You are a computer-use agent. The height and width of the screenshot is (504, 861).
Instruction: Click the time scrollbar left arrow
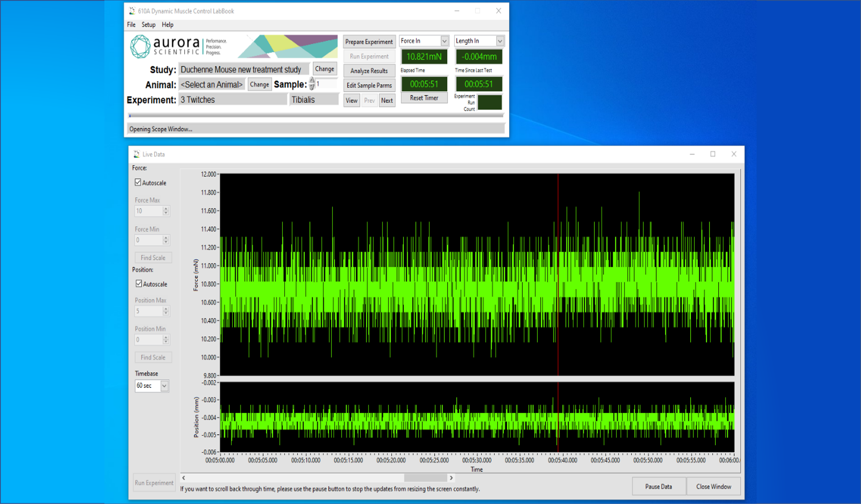183,478
